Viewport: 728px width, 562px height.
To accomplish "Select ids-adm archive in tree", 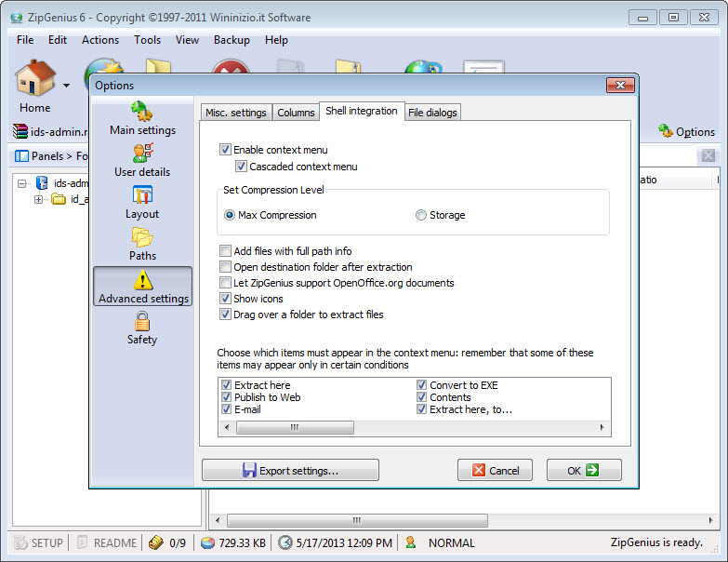I will tap(62, 183).
